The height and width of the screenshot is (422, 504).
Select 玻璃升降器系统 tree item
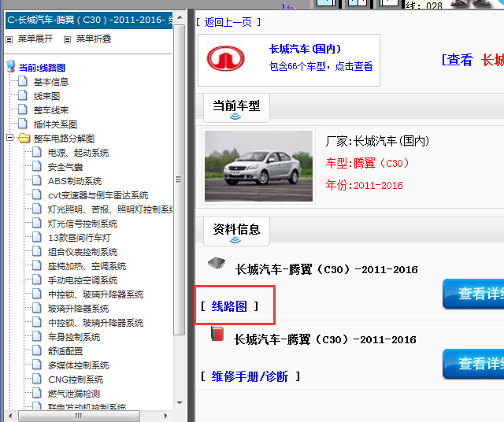tap(79, 308)
